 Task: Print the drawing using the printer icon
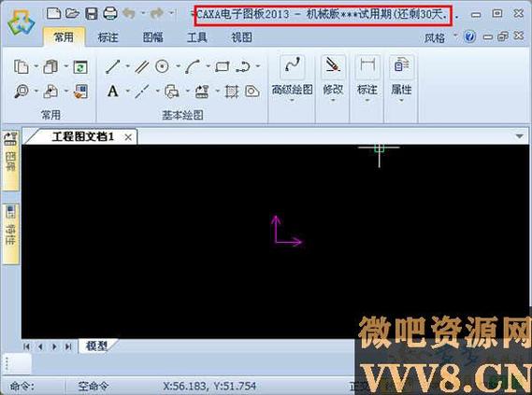[x=110, y=14]
